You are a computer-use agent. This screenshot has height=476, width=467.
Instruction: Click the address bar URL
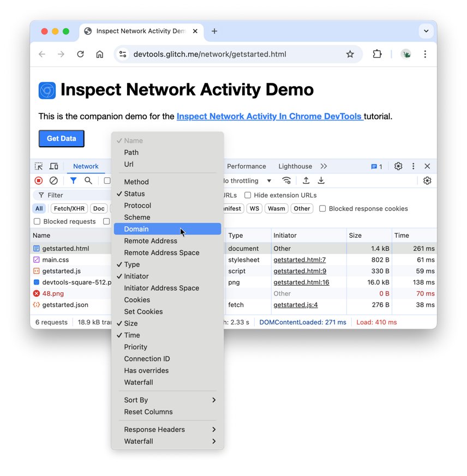[x=209, y=55]
